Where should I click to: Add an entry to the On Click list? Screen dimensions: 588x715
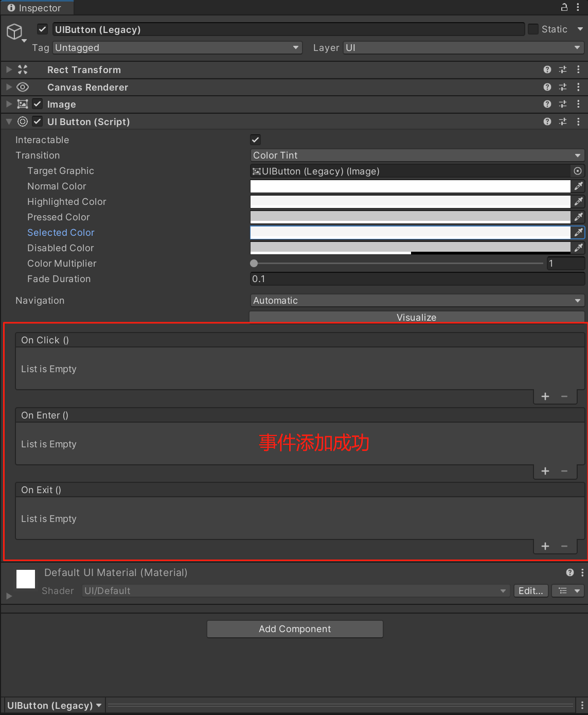click(x=545, y=396)
